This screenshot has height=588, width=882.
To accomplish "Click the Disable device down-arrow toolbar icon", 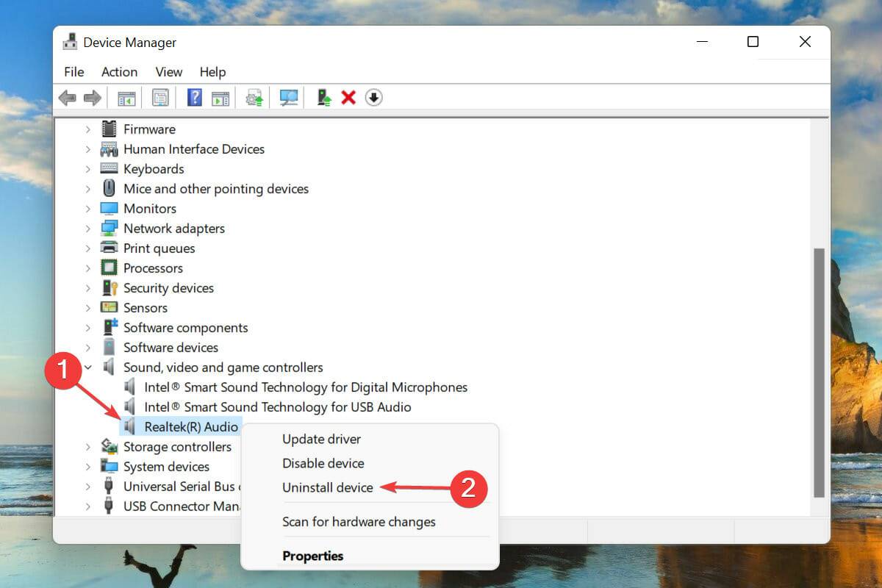I will (373, 97).
